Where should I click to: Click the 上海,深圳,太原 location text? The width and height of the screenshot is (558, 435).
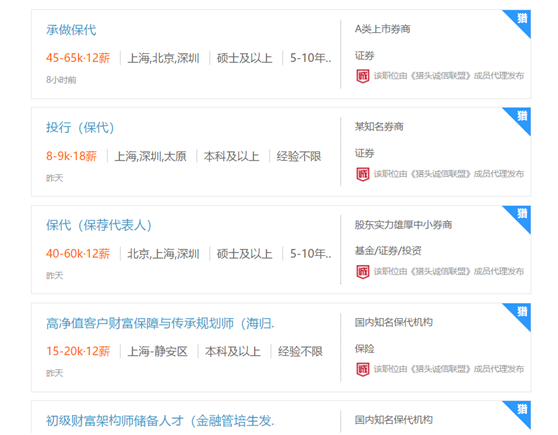pos(150,156)
